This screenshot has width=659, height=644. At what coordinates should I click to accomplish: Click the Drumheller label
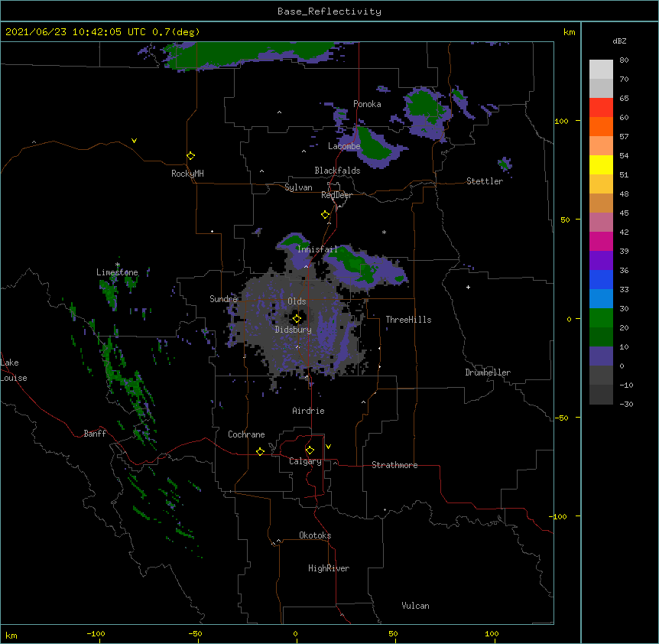(x=488, y=372)
